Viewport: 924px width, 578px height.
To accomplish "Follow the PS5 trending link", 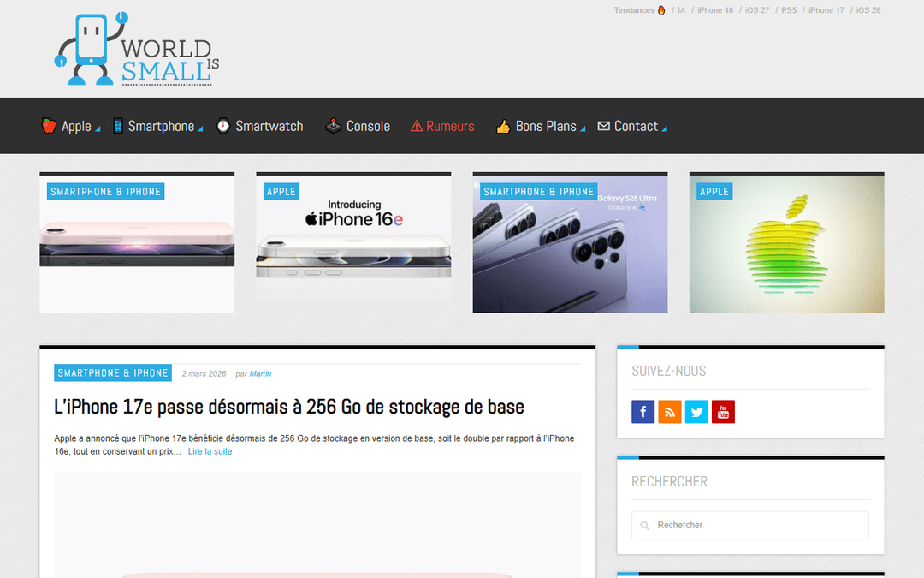I will tap(789, 10).
